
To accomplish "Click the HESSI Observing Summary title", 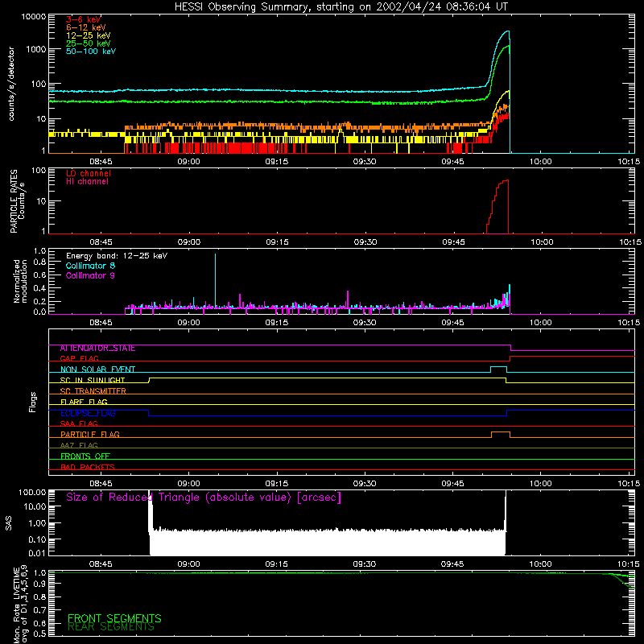I will pos(341,7).
